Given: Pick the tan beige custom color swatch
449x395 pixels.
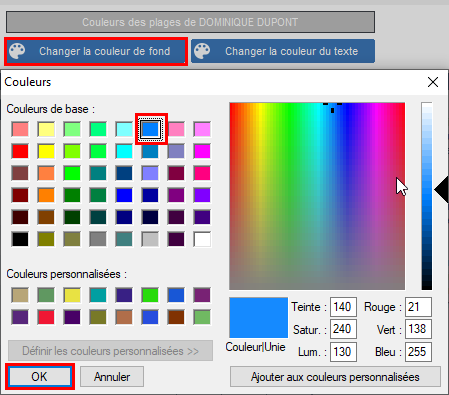Looking at the screenshot, I should [x=20, y=295].
